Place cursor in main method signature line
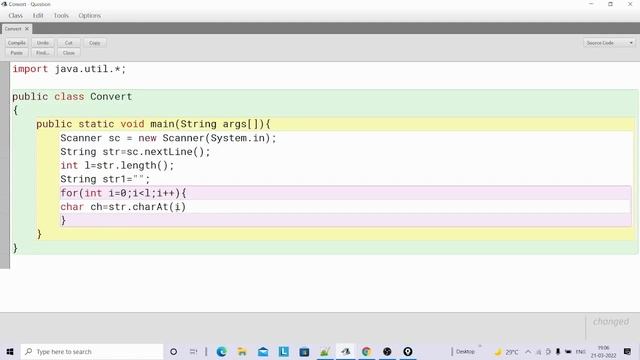The height and width of the screenshot is (360, 640). coord(153,124)
